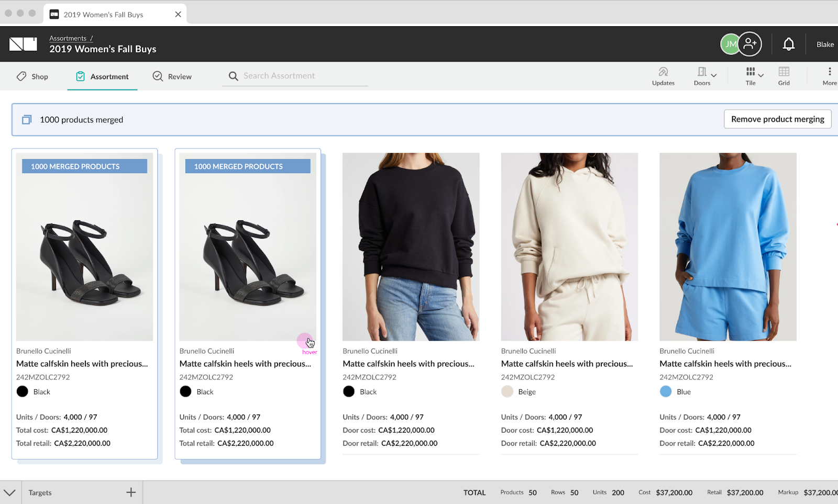Viewport: 838px width, 504px height.
Task: Open the Updates panel icon
Action: pyautogui.click(x=663, y=72)
